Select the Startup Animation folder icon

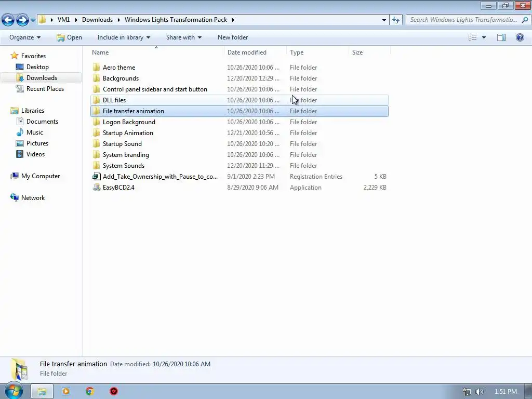pyautogui.click(x=96, y=132)
